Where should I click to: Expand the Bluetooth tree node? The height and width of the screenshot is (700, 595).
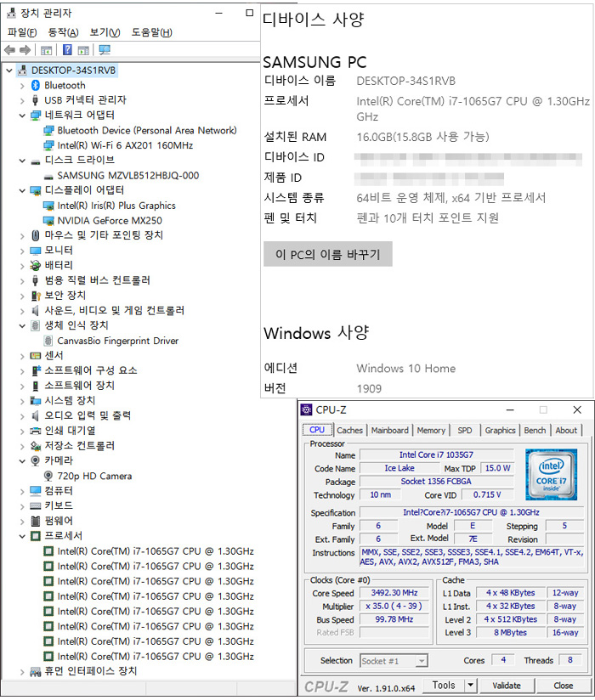(22, 85)
